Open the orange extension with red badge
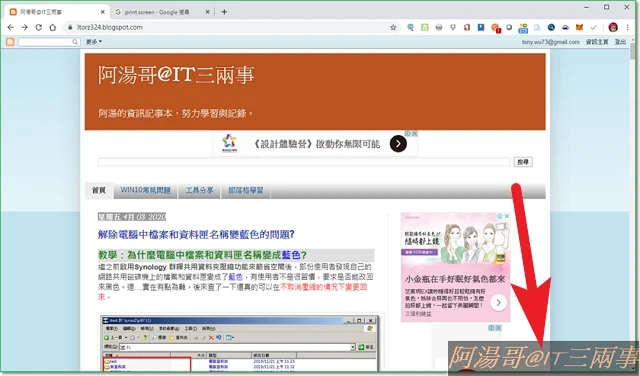Viewport: 640px width, 376px height. pos(496,28)
